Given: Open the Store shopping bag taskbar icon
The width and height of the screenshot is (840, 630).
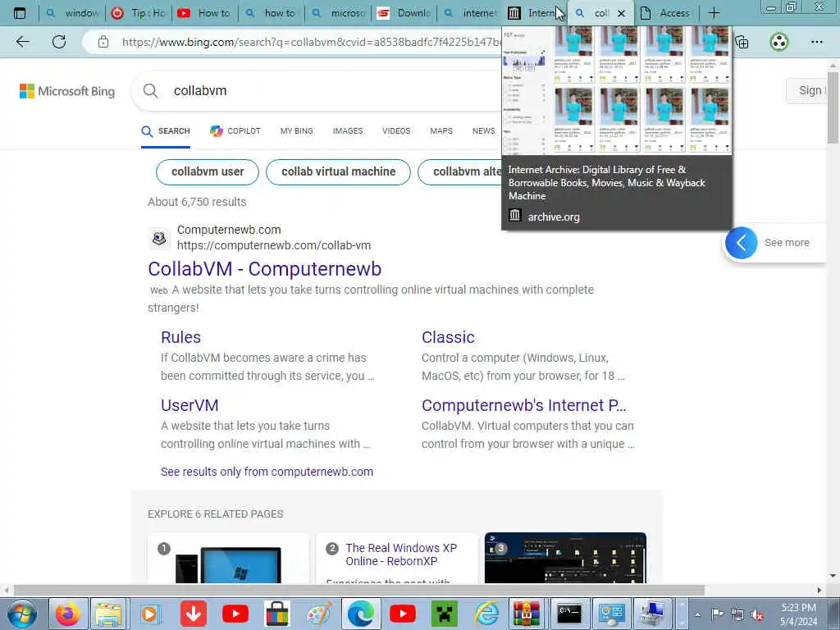Looking at the screenshot, I should (277, 614).
